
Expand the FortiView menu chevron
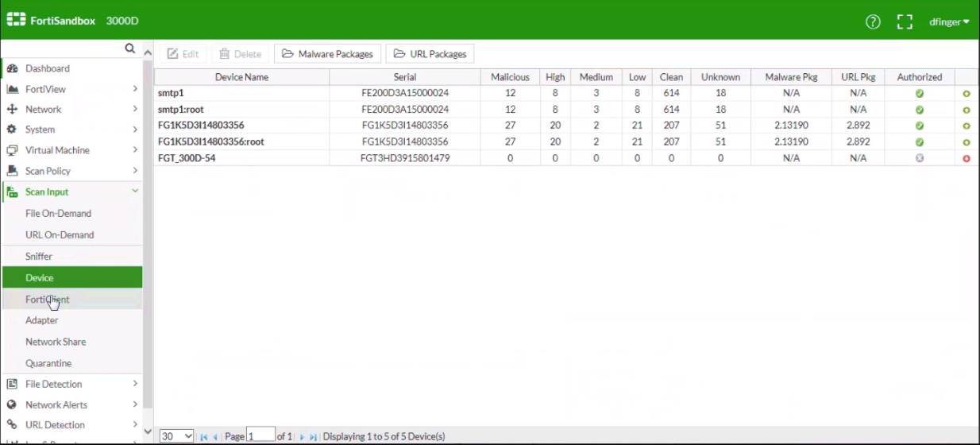coord(135,89)
